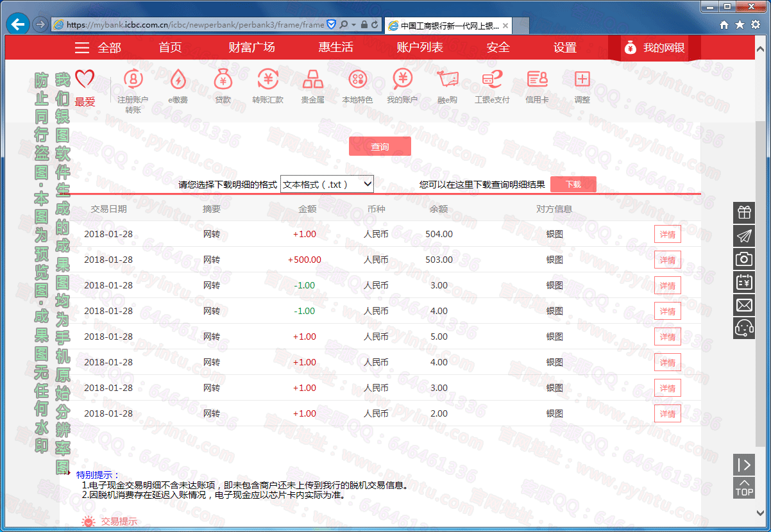The width and height of the screenshot is (771, 532).
Task: Open the 我的账户 account icon
Action: click(402, 79)
